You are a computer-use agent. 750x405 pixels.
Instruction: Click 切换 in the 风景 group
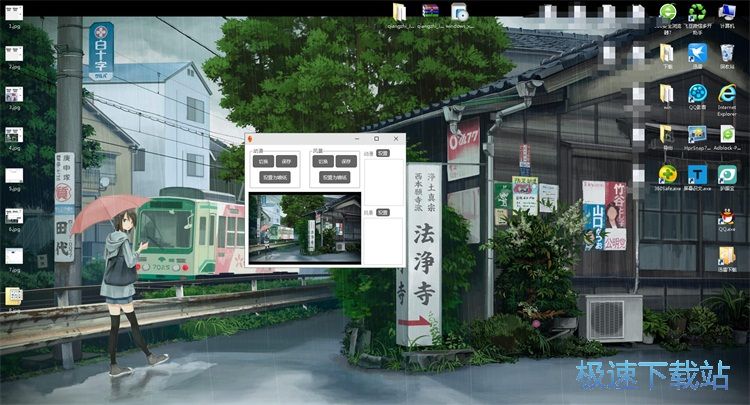[x=323, y=162]
